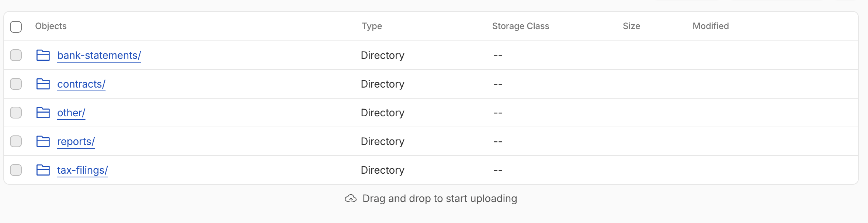Check the bank-statements row checkbox

pyautogui.click(x=16, y=55)
